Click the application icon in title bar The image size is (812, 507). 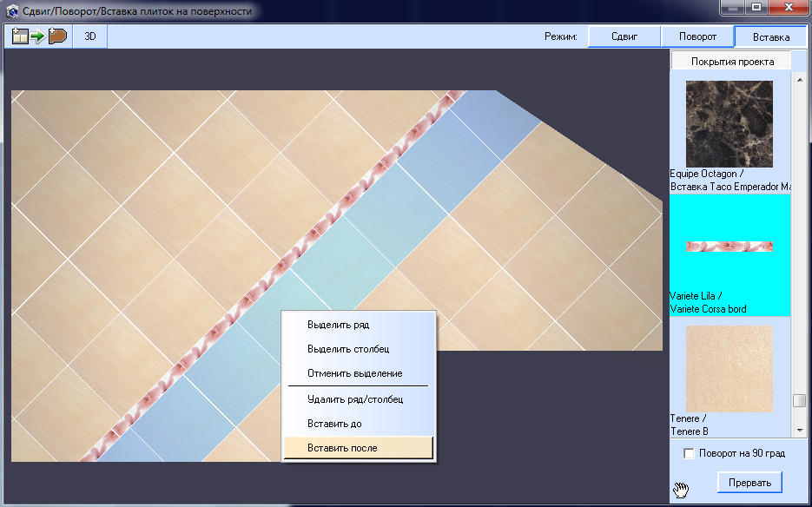click(x=12, y=12)
